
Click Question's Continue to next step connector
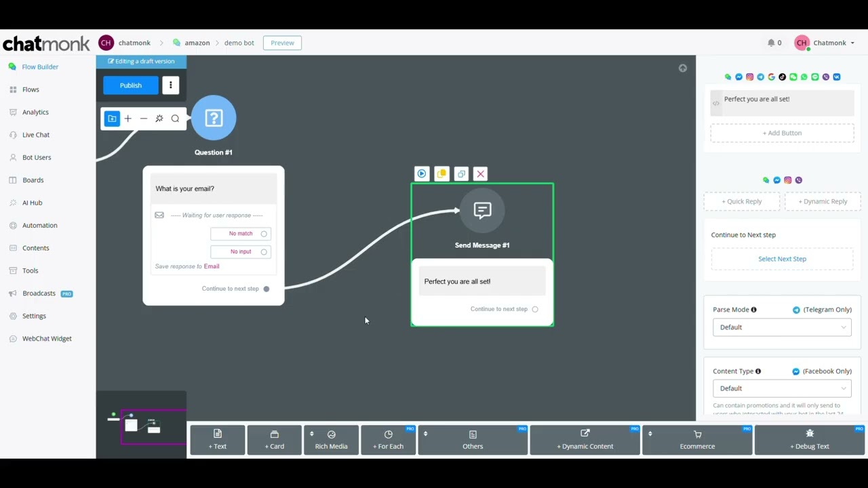267,289
